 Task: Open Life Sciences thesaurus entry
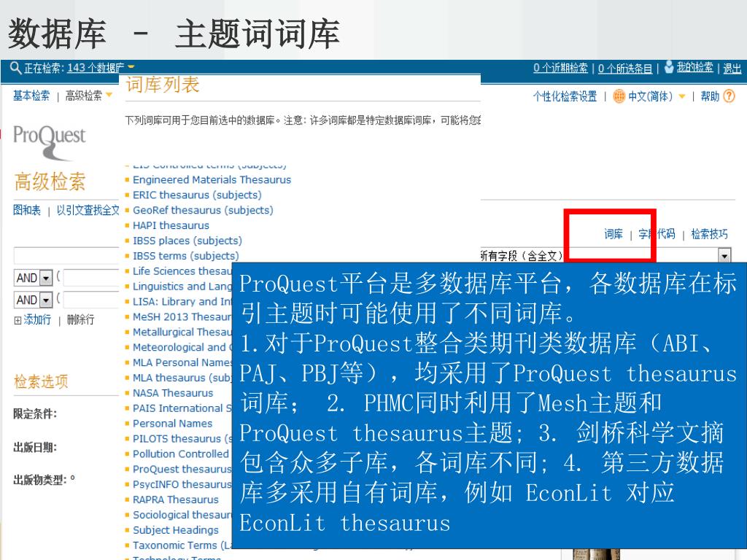pyautogui.click(x=182, y=271)
